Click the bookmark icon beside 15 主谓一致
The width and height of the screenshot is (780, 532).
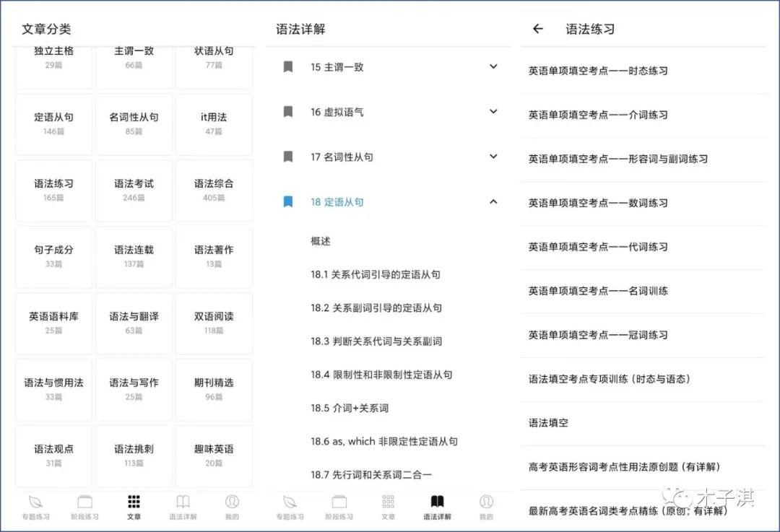click(x=289, y=67)
